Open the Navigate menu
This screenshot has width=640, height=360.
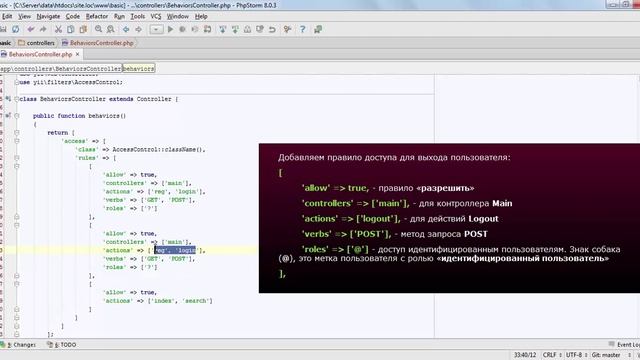tap(48, 16)
